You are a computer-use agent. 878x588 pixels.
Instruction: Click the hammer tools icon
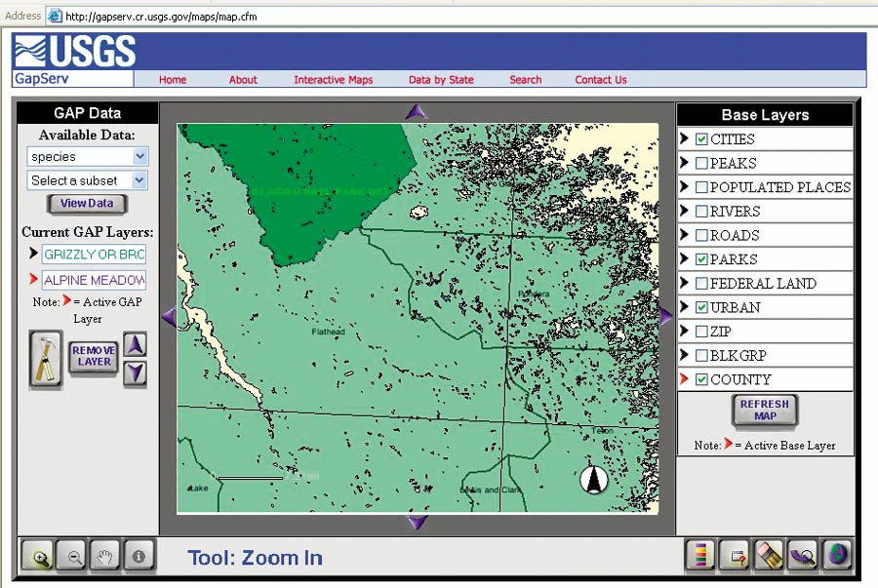tap(45, 358)
